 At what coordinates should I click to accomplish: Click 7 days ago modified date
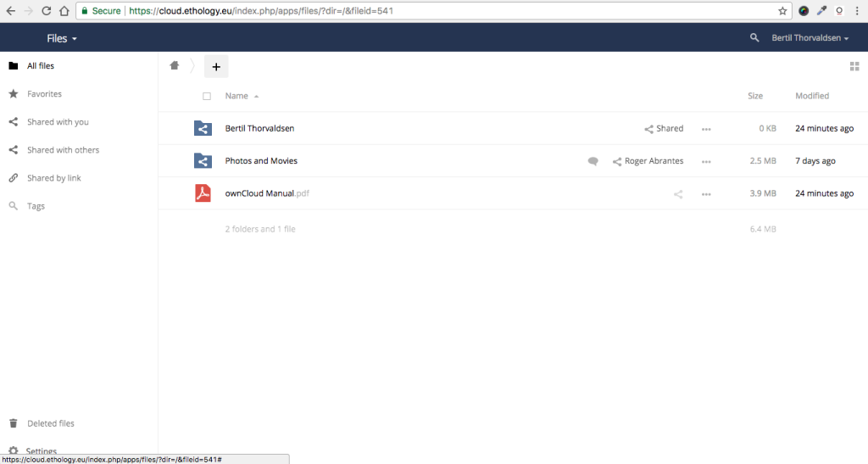(x=815, y=160)
